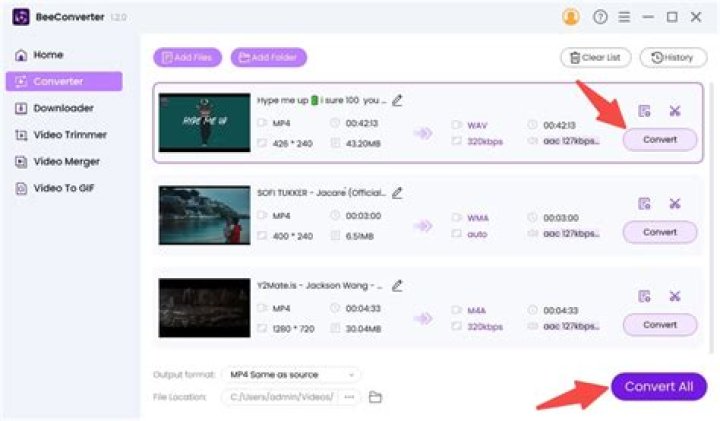Click the pencil icon beside Hype me up title
Screen dimensions: 720x421
(x=398, y=100)
